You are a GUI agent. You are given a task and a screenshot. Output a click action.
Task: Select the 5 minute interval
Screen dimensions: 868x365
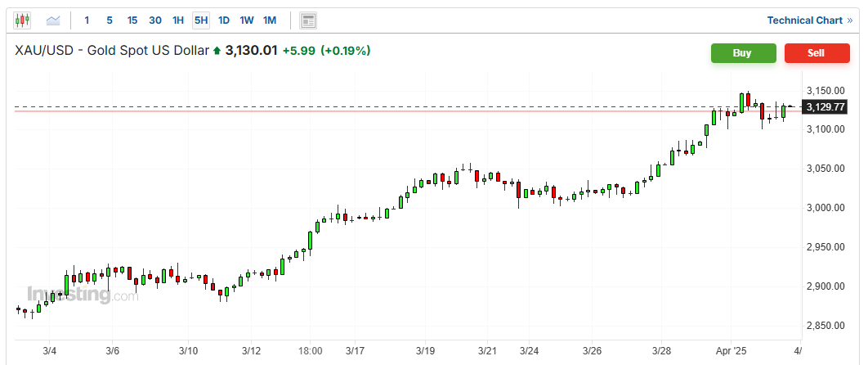[110, 20]
